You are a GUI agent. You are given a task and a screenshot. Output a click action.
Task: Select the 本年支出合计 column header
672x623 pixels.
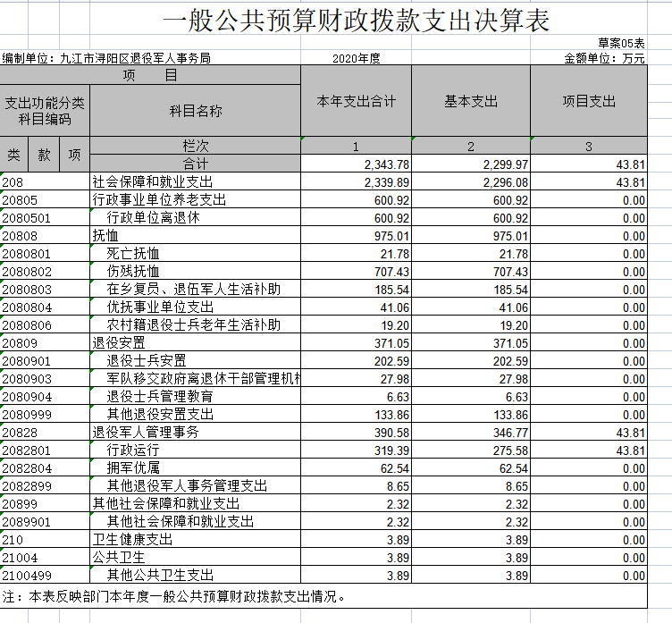coord(356,102)
